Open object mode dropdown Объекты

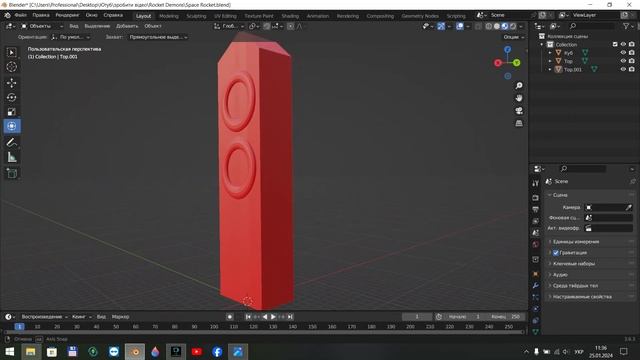coord(42,26)
